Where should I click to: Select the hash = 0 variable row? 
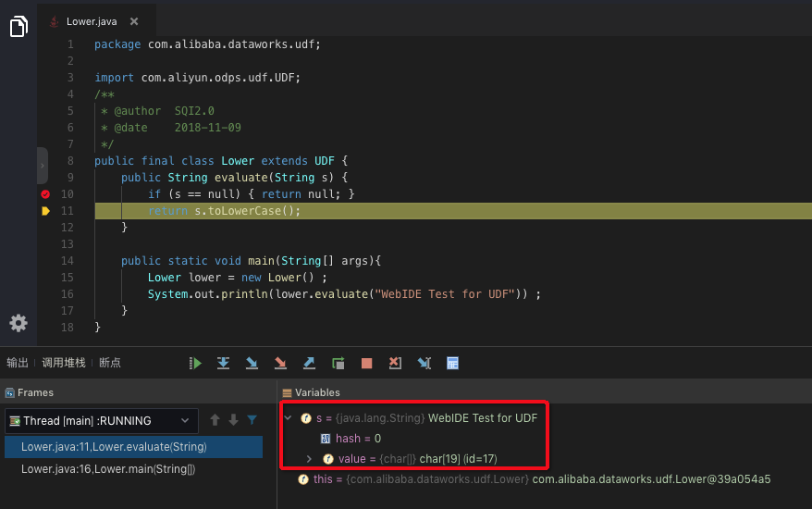click(x=358, y=439)
